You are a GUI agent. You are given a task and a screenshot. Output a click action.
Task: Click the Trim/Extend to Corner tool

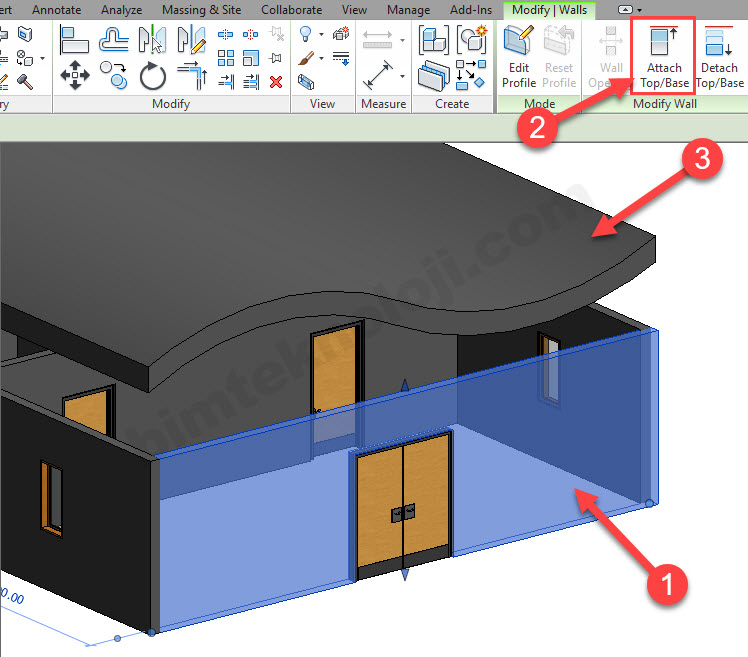coord(190,75)
